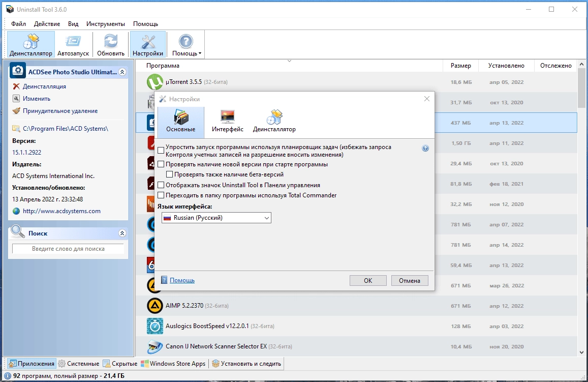Select Auslogics BoostSpeed v12.2.0.1 row

356,326
